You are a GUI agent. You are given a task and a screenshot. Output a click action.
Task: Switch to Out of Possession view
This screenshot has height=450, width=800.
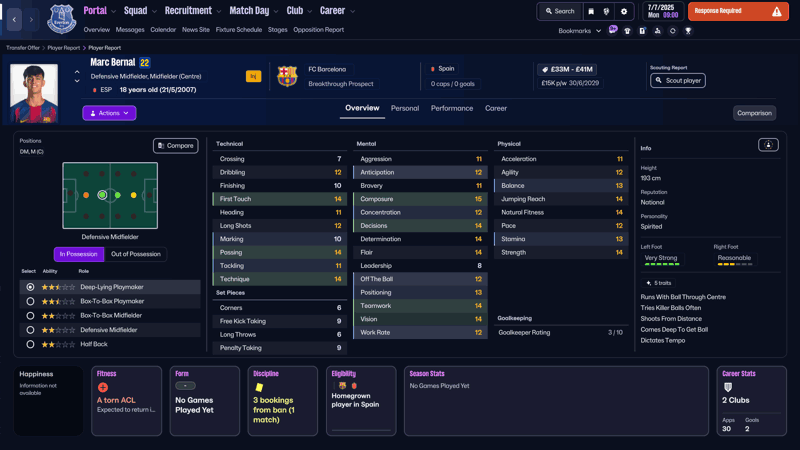pyautogui.click(x=136, y=254)
